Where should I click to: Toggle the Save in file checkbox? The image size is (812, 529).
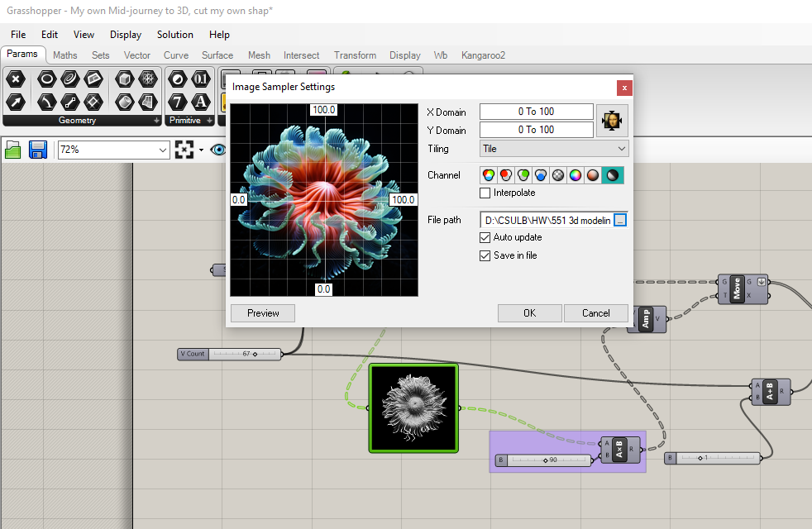(485, 255)
